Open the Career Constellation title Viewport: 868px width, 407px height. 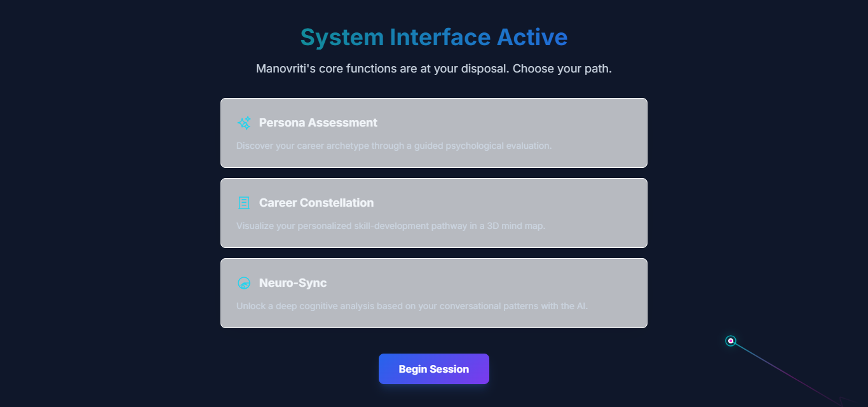[316, 203]
